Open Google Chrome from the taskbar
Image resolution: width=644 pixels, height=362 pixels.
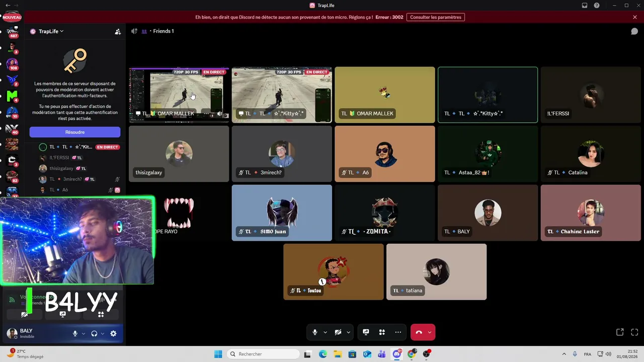click(x=412, y=354)
